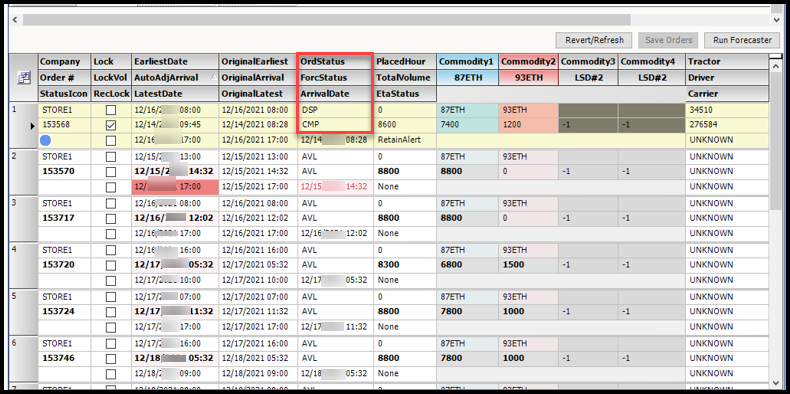Click the Revert/Refresh button
The width and height of the screenshot is (790, 394).
point(595,40)
